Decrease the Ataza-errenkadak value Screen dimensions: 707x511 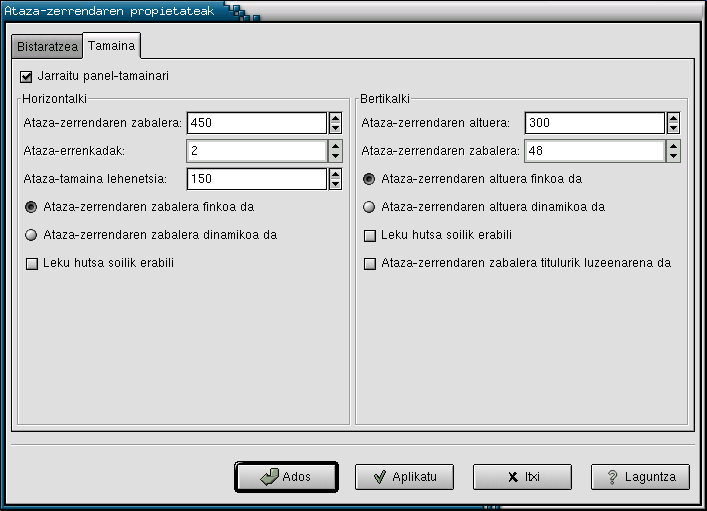(335, 156)
